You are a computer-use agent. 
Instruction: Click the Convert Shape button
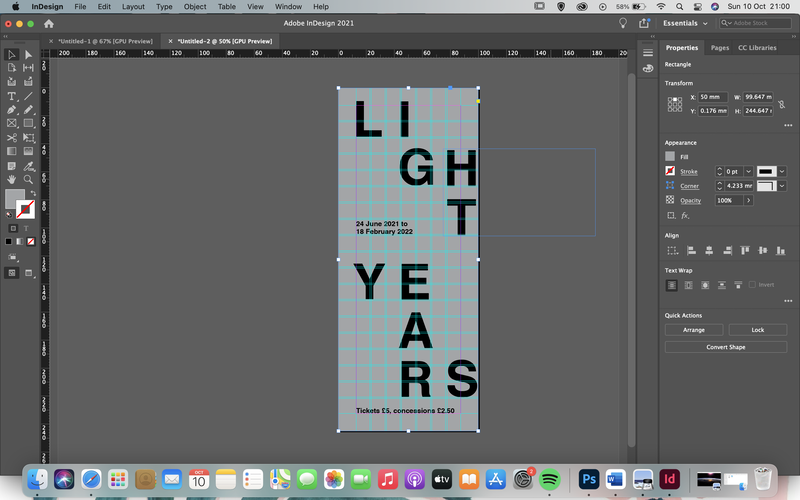pos(726,347)
